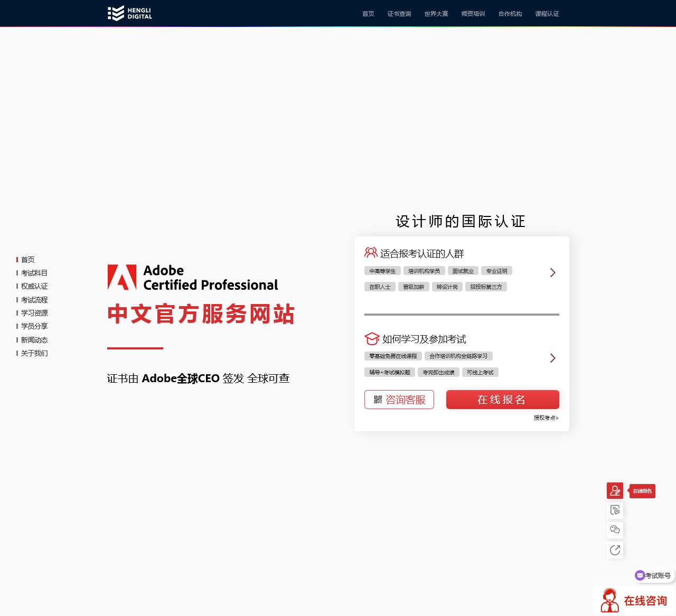Expand the 如何学习及参加考试 section arrow
The image size is (676, 616).
[552, 358]
